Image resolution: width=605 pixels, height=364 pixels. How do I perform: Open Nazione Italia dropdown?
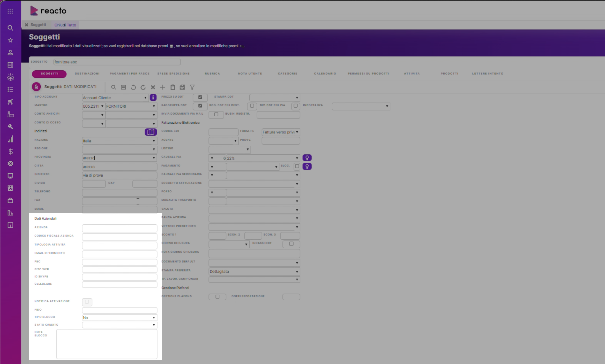[119, 141]
